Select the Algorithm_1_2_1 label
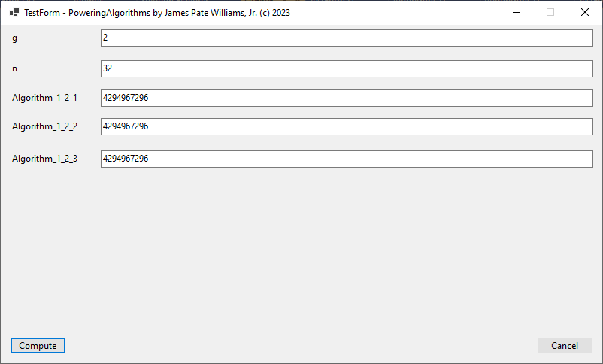 pos(44,98)
